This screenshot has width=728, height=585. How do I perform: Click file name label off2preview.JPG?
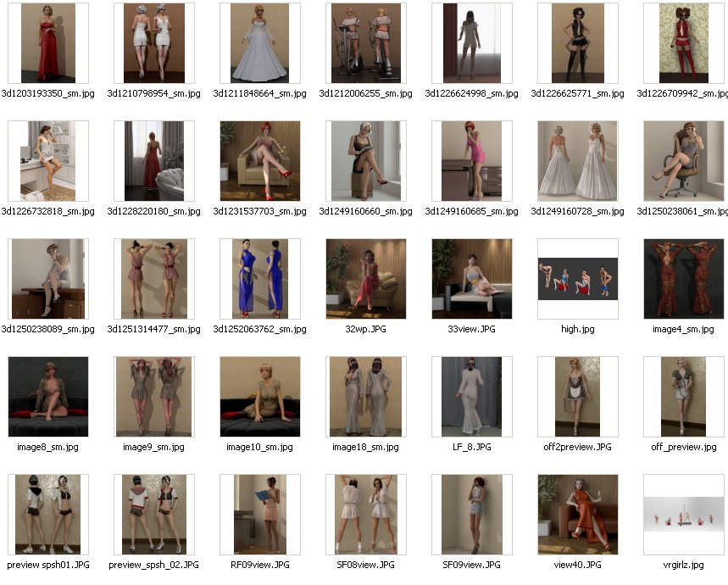(x=578, y=448)
